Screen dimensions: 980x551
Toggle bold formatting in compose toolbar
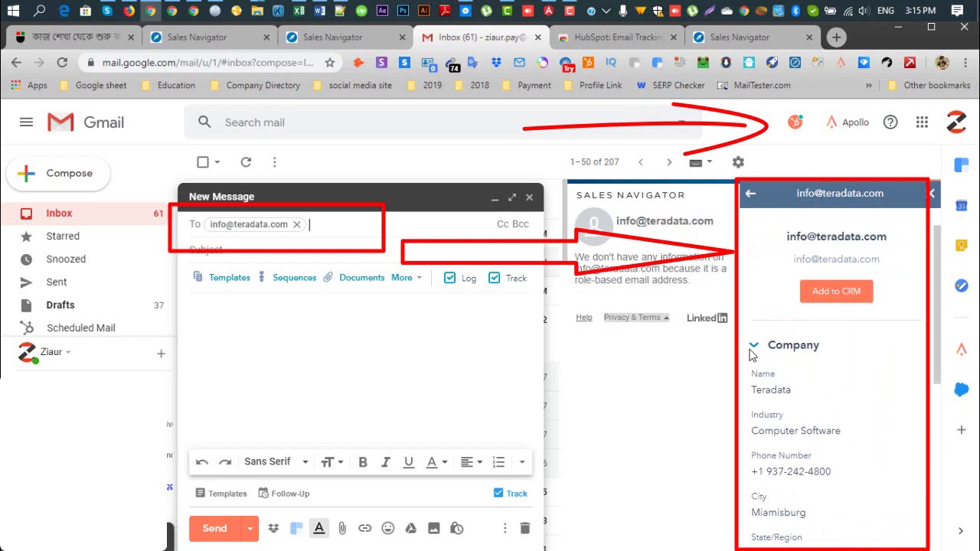pos(363,461)
